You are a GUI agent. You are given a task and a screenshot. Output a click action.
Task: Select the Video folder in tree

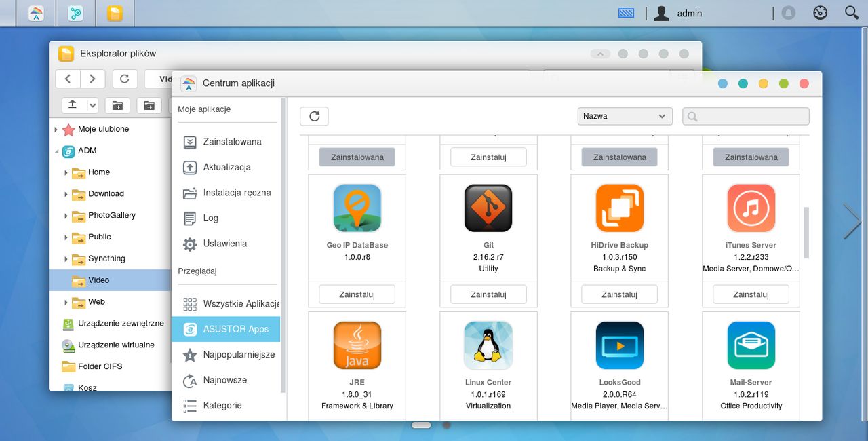109,280
